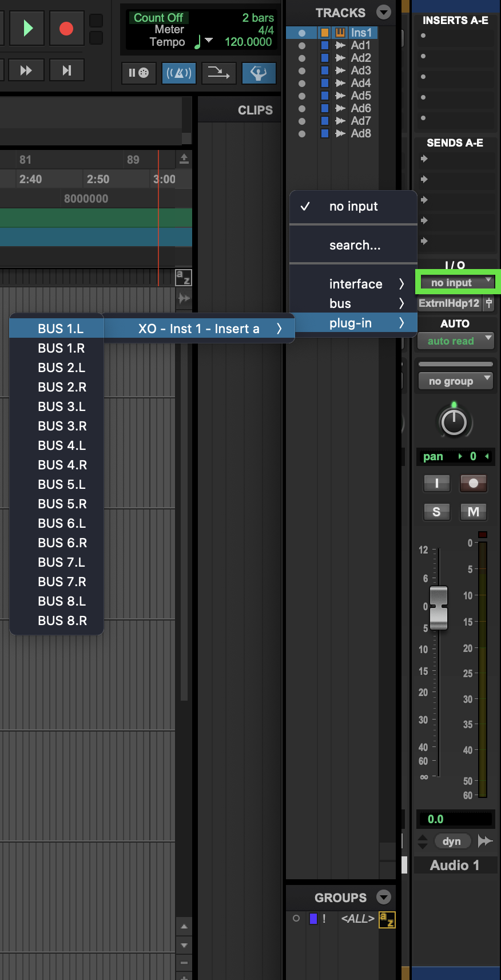Toggle the show/hide dot for Ad7 track
501x980 pixels.
[302, 121]
